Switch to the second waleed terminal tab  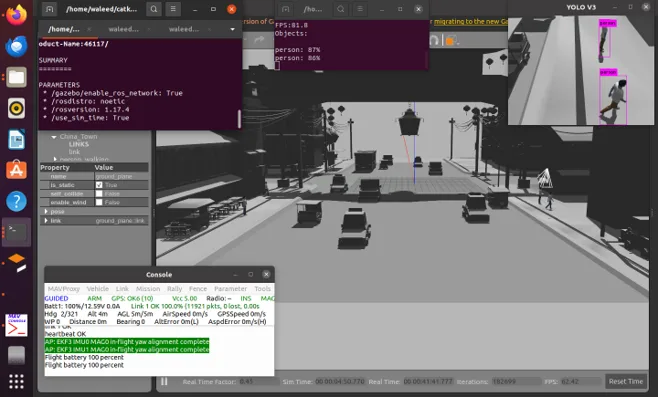(x=123, y=29)
